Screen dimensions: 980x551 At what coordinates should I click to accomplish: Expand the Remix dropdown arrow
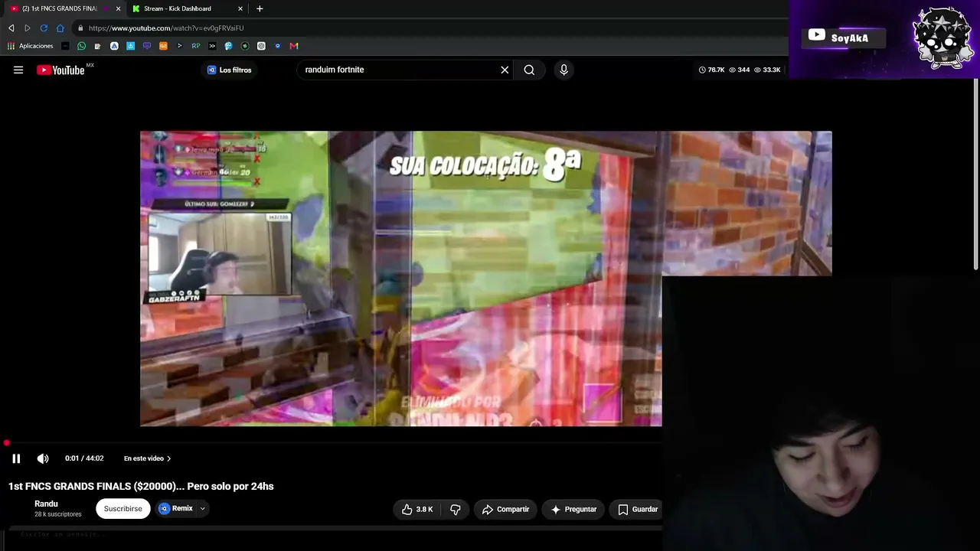[203, 508]
